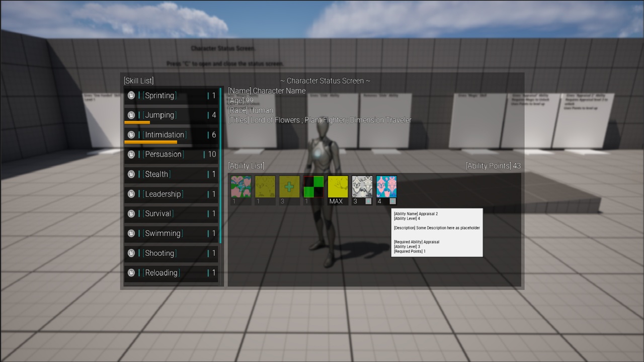The image size is (644, 362).
Task: Select the bright yellow MAX ability icon
Action: point(338,187)
